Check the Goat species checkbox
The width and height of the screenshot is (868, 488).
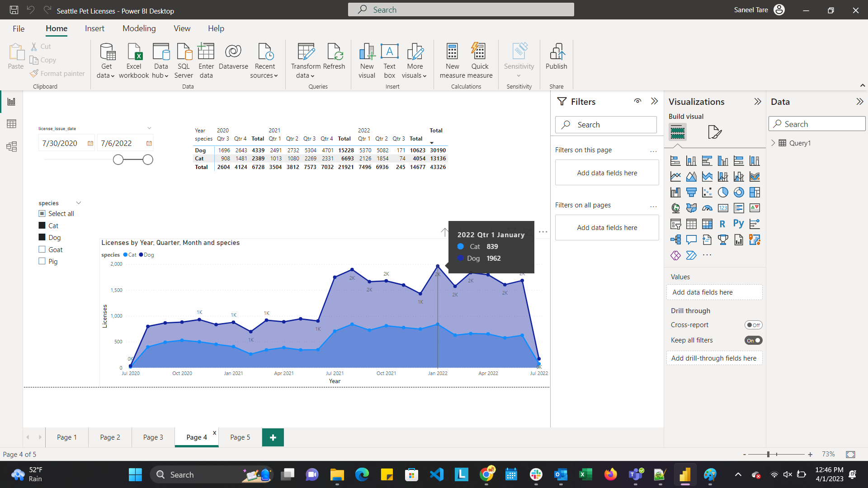[42, 249]
